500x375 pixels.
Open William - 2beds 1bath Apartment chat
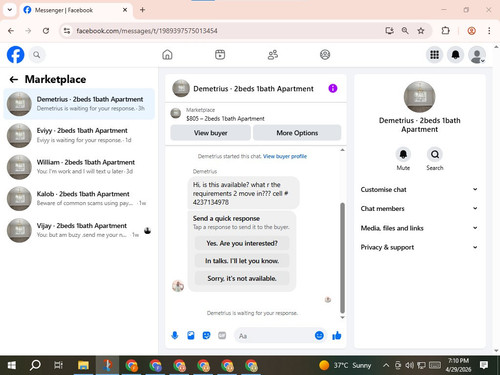(79, 167)
